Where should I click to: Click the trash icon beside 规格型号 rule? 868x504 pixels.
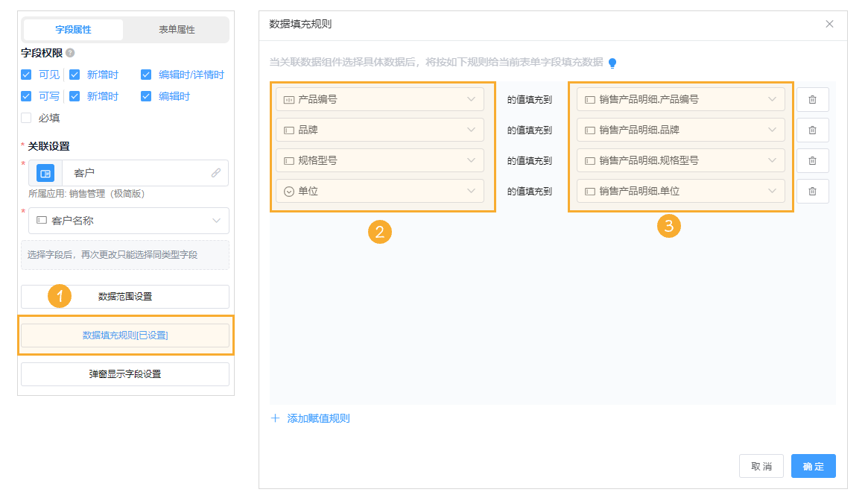coord(812,160)
